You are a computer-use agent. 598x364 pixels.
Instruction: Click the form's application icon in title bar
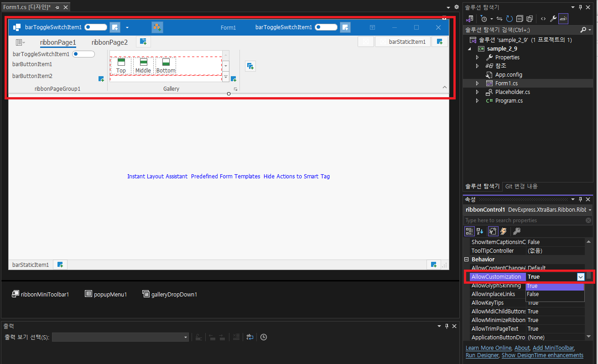pos(17,27)
